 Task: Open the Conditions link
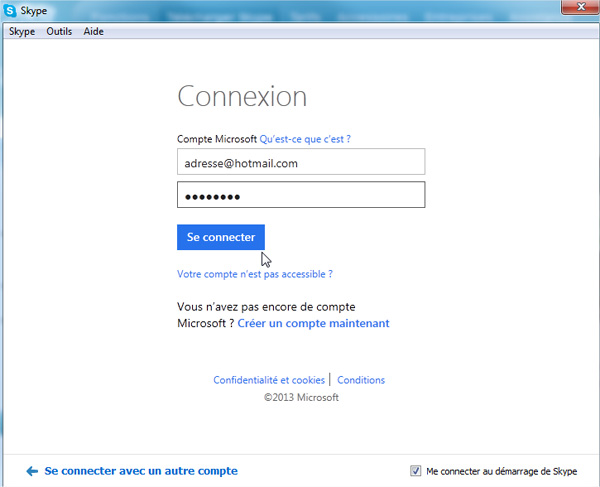tap(361, 380)
